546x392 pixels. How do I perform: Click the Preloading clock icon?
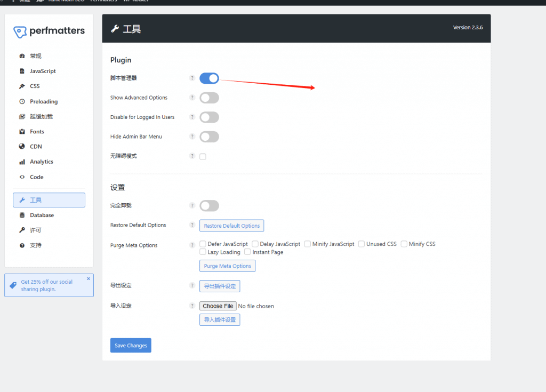[22, 101]
